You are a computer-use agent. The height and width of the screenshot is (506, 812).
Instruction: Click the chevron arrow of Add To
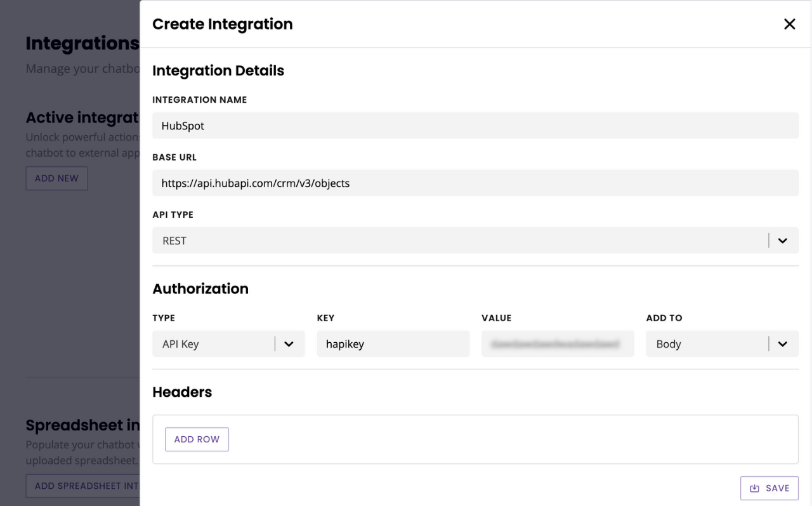783,344
